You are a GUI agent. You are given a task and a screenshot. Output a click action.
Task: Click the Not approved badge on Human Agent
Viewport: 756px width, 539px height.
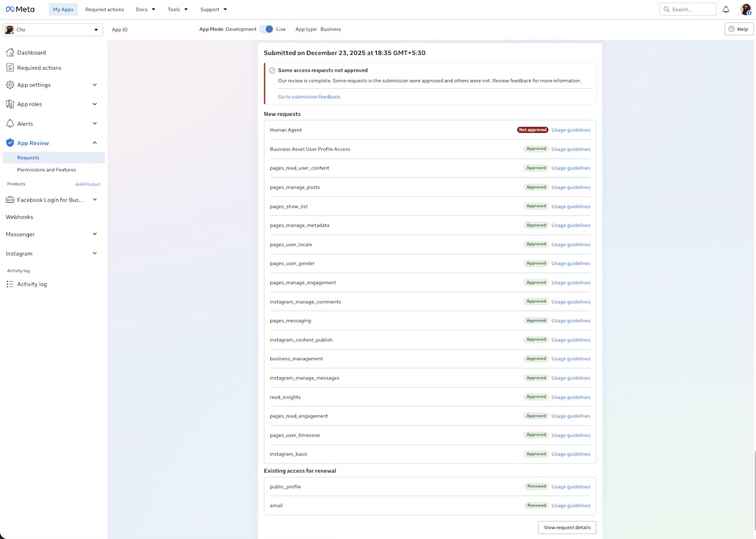(532, 130)
